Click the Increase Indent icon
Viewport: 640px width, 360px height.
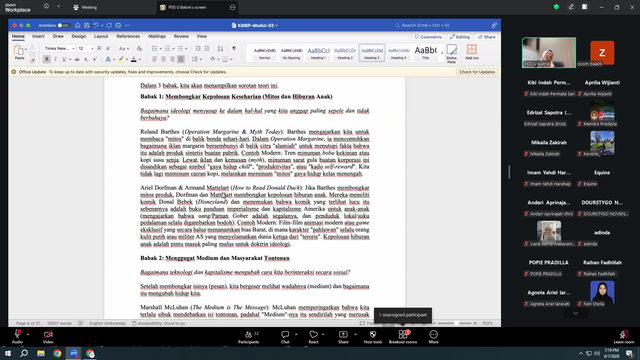tap(207, 49)
